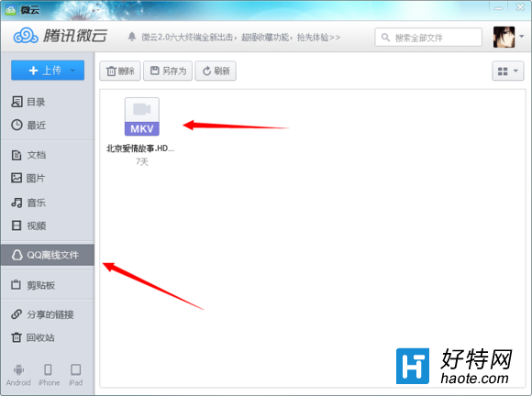
Task: Click the 微云 title bar app icon
Action: click(x=10, y=10)
